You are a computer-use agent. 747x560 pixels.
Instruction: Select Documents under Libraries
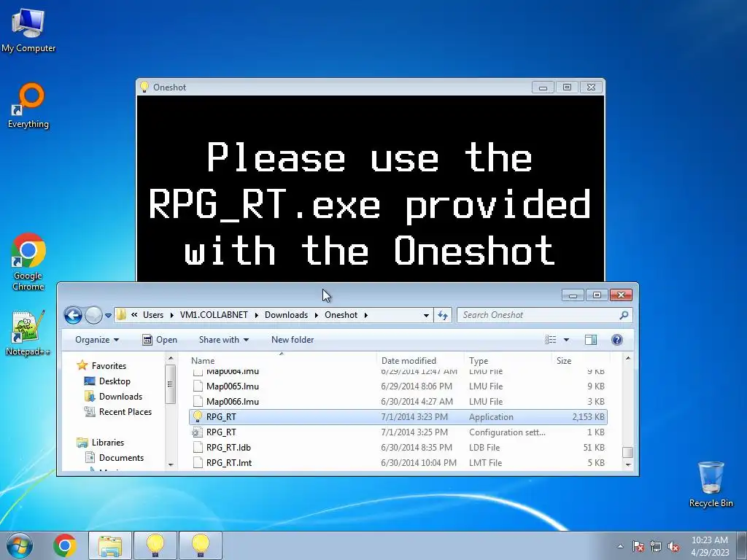pyautogui.click(x=121, y=457)
